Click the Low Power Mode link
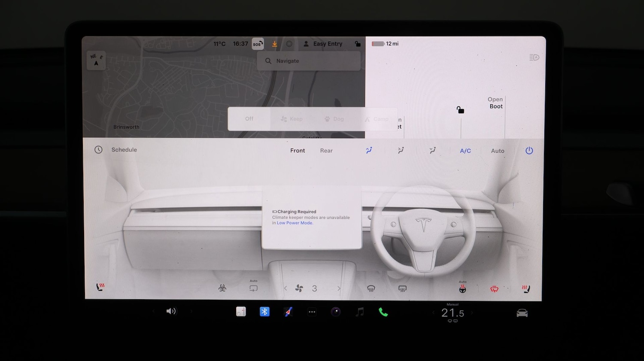The height and width of the screenshot is (361, 644). 294,223
